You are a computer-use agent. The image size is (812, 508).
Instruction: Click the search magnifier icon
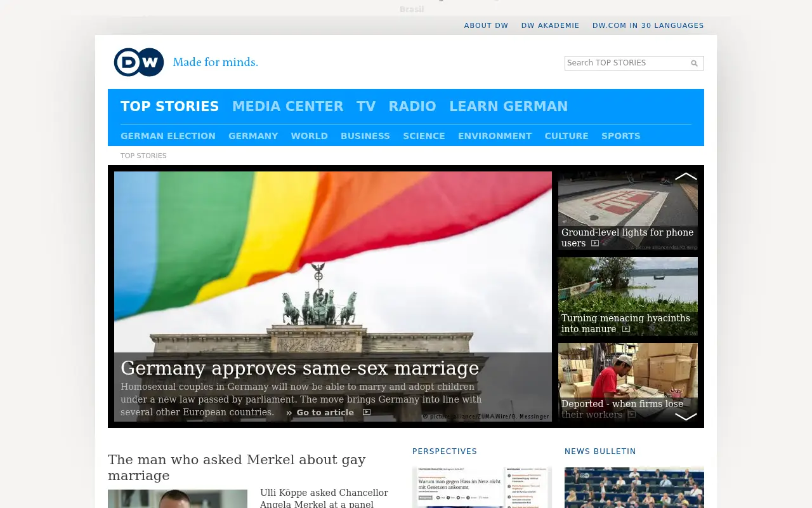[694, 63]
